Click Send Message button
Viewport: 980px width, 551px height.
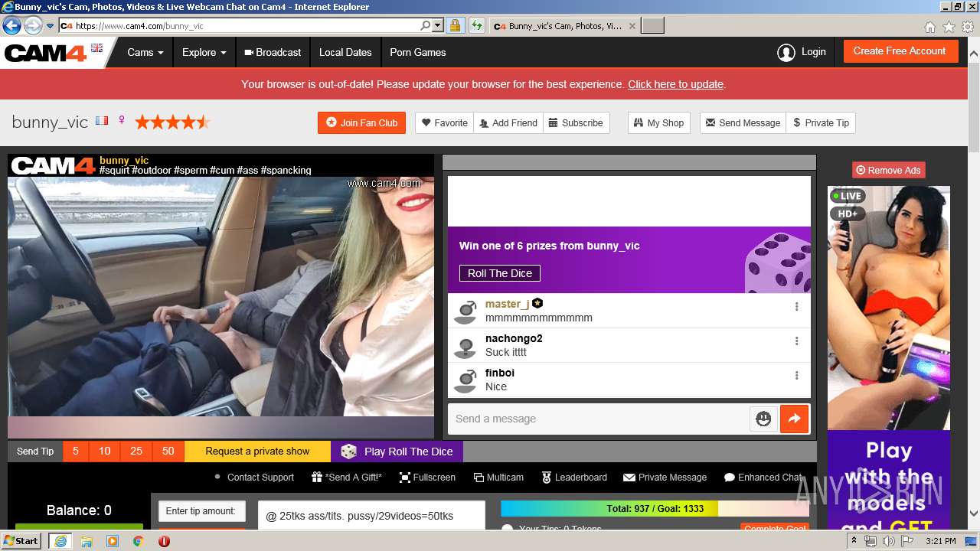(x=743, y=122)
